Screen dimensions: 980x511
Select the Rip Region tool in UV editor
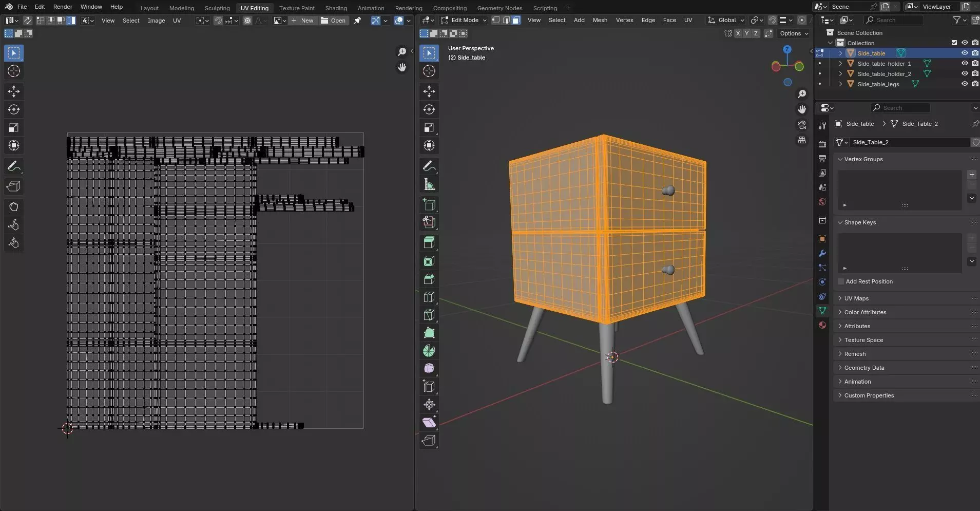14,186
